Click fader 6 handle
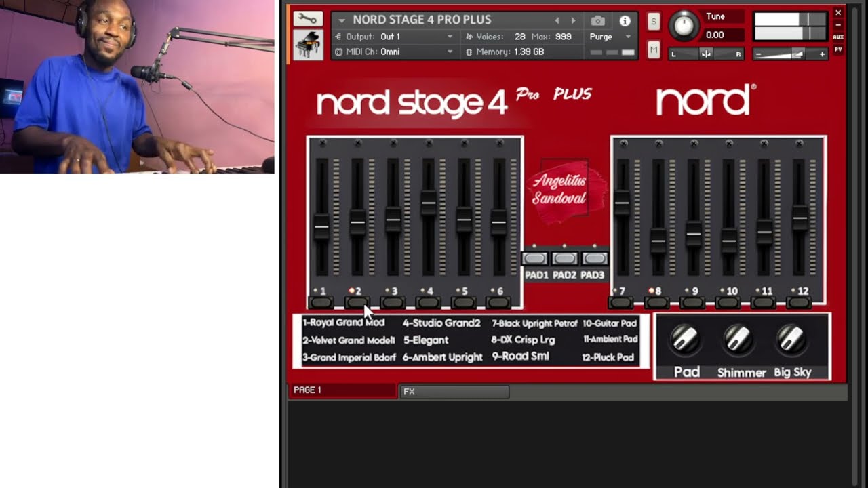This screenshot has height=488, width=868. point(499,222)
